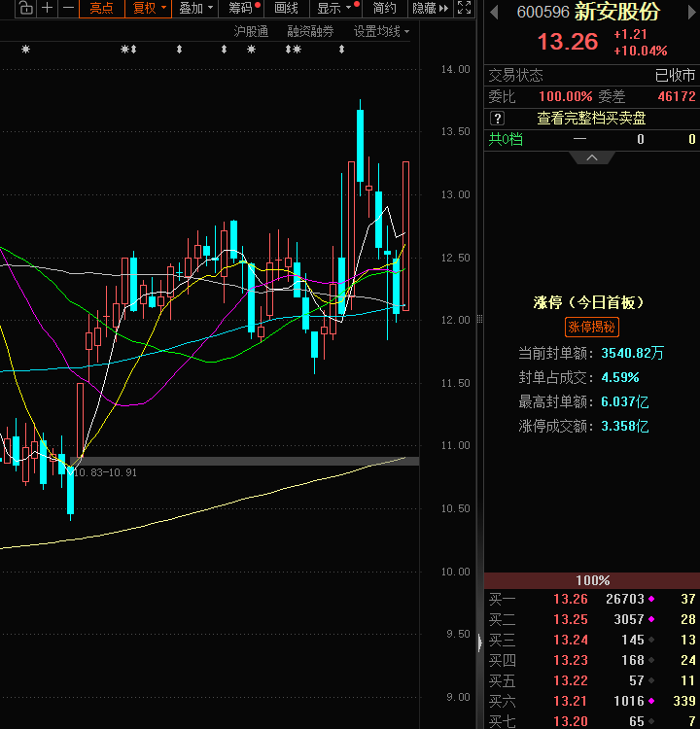Click the 共0档 label
Viewport: 700px width, 729px height.
[x=506, y=139]
